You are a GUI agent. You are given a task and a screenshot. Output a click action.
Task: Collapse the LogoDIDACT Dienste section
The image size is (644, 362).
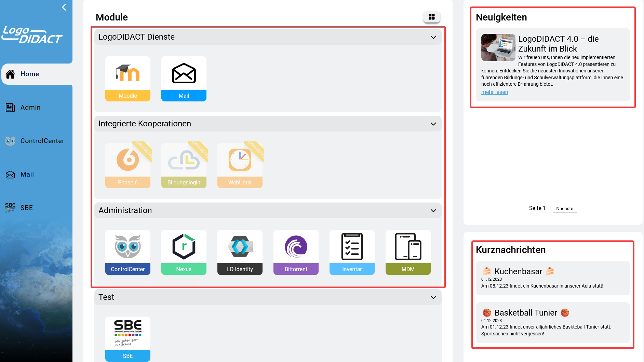tap(433, 37)
